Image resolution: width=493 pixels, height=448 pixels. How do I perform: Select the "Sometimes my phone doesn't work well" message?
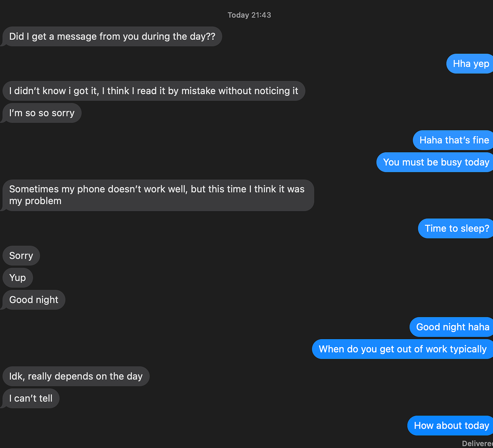(157, 195)
